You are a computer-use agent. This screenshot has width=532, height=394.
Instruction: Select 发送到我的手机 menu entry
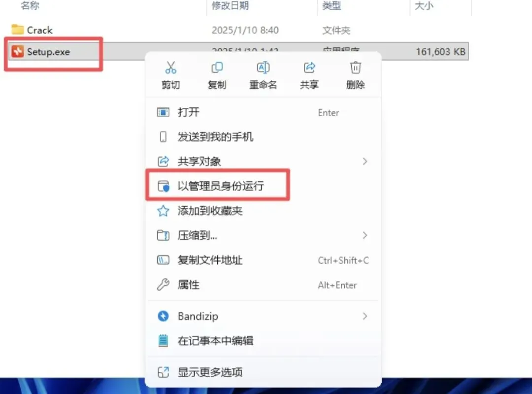pos(263,137)
